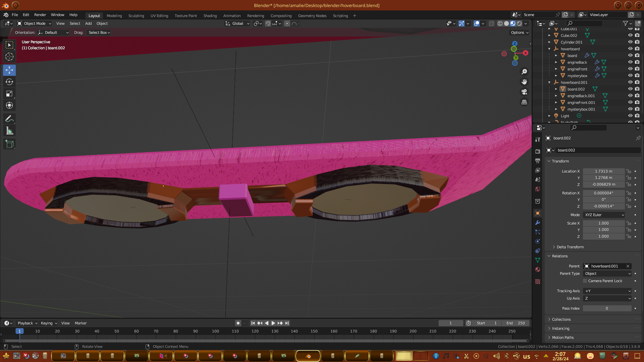Open Modifier properties wrench tab
Viewport: 644px width, 362px height.
538,223
